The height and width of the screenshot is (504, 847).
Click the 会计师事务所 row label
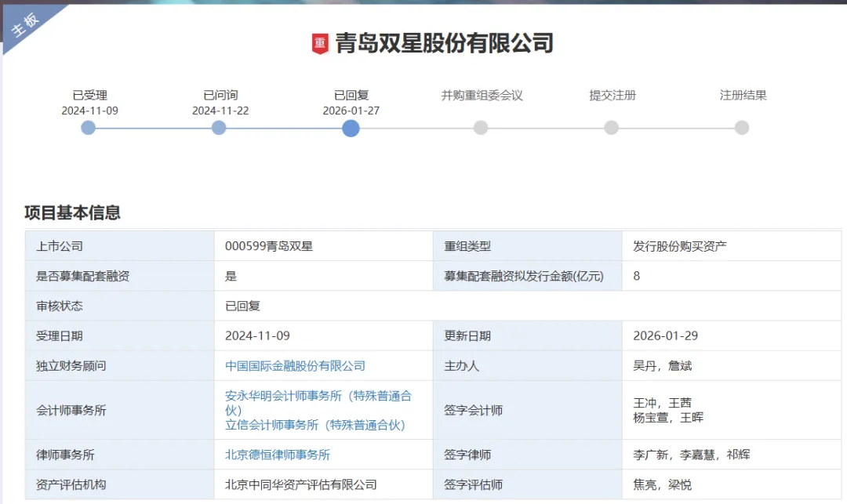(x=71, y=410)
